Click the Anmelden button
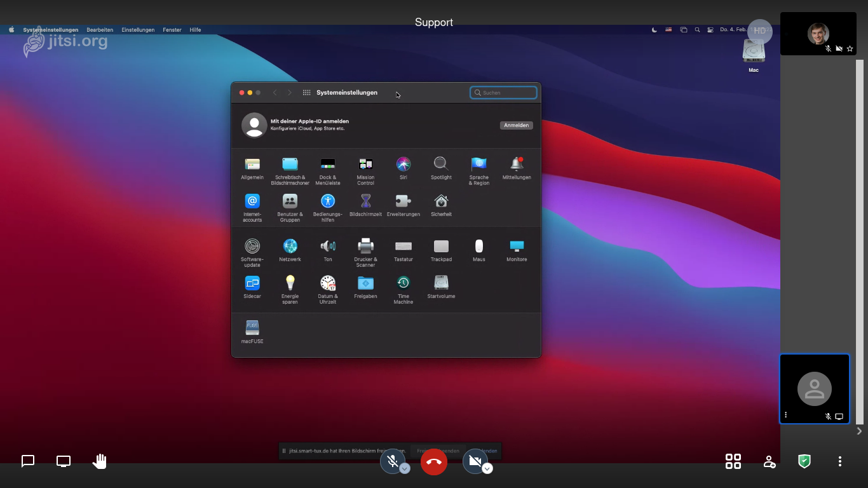 pyautogui.click(x=517, y=125)
